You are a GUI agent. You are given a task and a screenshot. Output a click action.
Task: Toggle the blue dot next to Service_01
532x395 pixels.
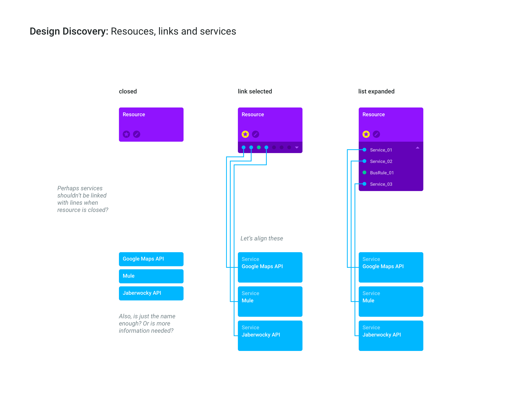click(x=364, y=150)
